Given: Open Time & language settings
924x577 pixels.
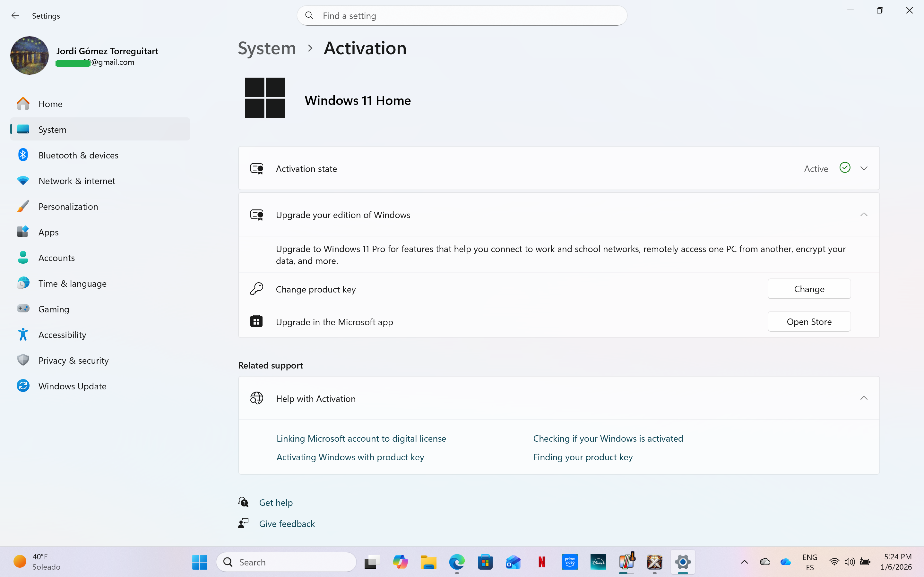Looking at the screenshot, I should click(x=100, y=283).
